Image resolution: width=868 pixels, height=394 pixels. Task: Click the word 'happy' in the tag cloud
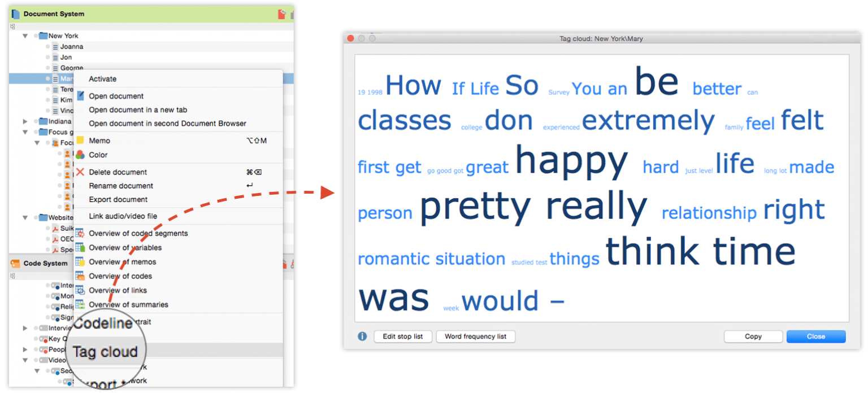(572, 161)
